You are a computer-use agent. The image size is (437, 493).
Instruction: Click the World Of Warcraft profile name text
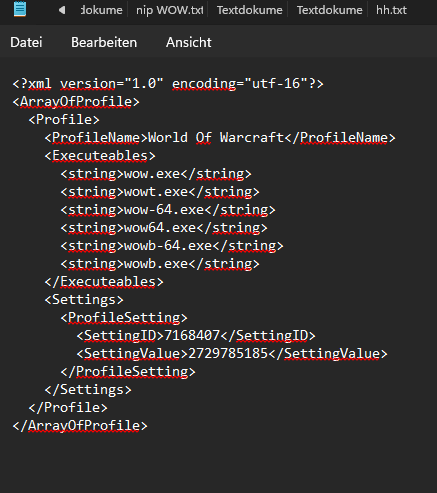(x=216, y=138)
